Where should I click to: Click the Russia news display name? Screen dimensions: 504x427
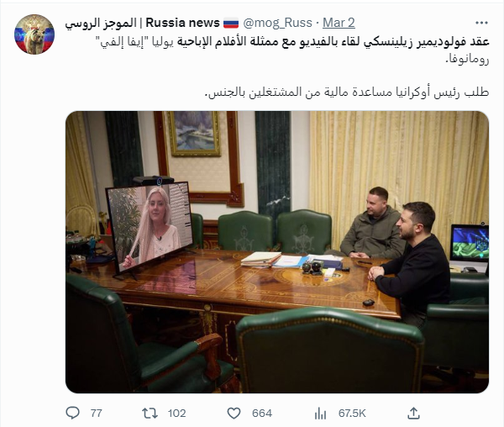[x=182, y=23]
